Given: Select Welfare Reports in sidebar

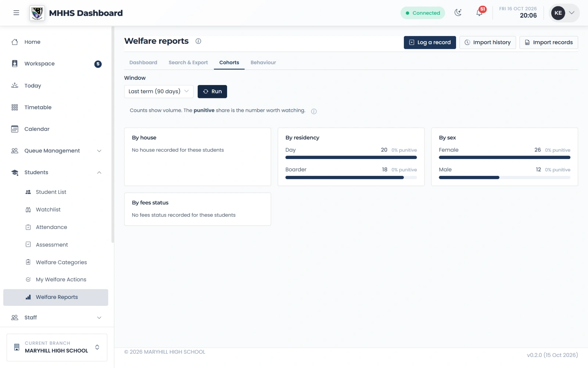Looking at the screenshot, I should tap(56, 297).
